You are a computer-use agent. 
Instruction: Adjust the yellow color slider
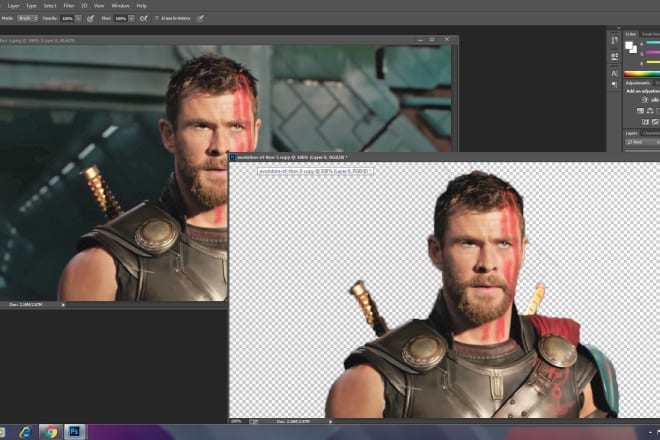click(x=653, y=63)
